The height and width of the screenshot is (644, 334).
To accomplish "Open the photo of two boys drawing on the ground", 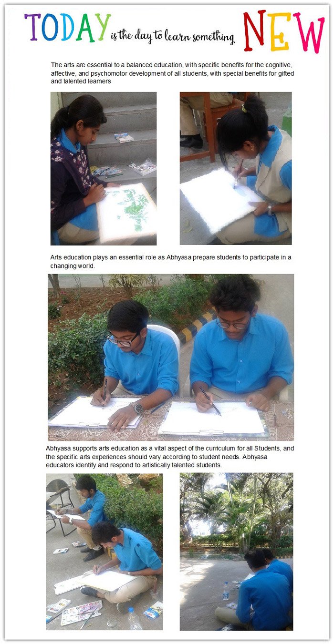I will (x=104, y=552).
